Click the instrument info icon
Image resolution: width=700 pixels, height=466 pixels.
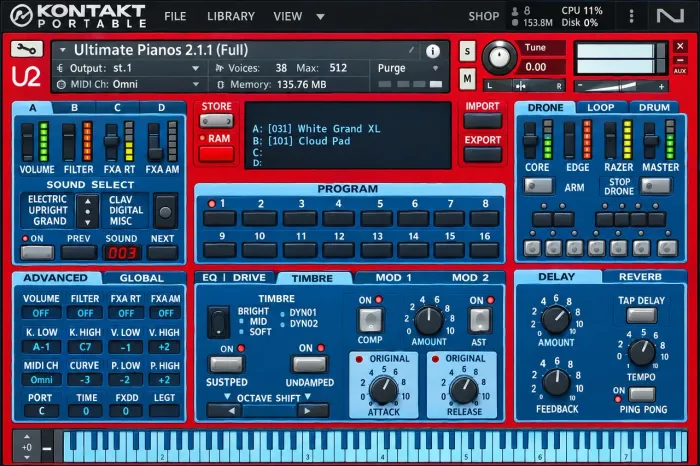click(432, 51)
